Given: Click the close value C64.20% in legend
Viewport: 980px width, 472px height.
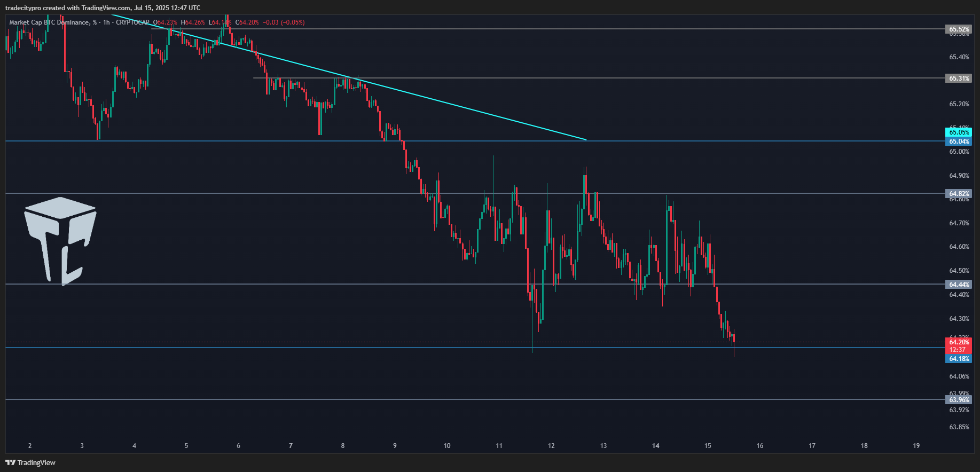Looking at the screenshot, I should (x=247, y=22).
